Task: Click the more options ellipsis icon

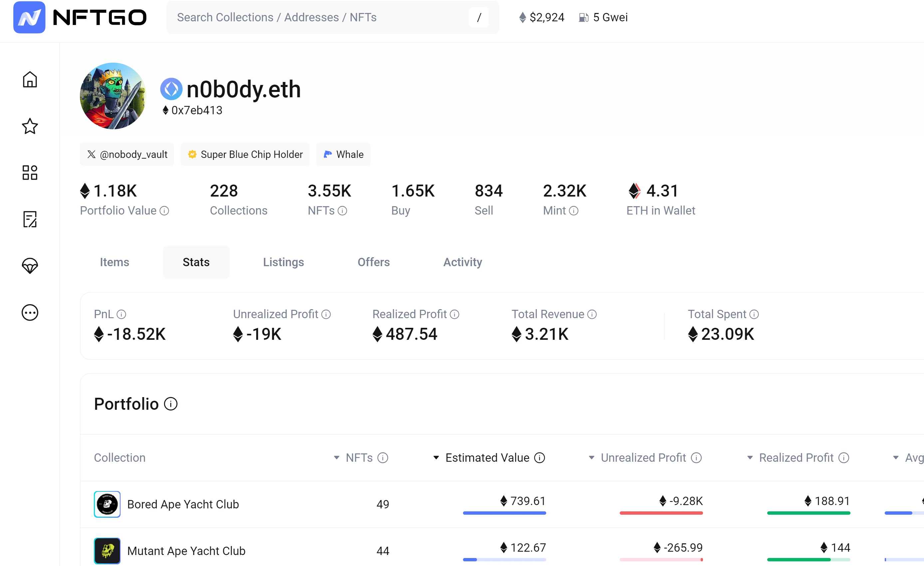Action: coord(30,312)
